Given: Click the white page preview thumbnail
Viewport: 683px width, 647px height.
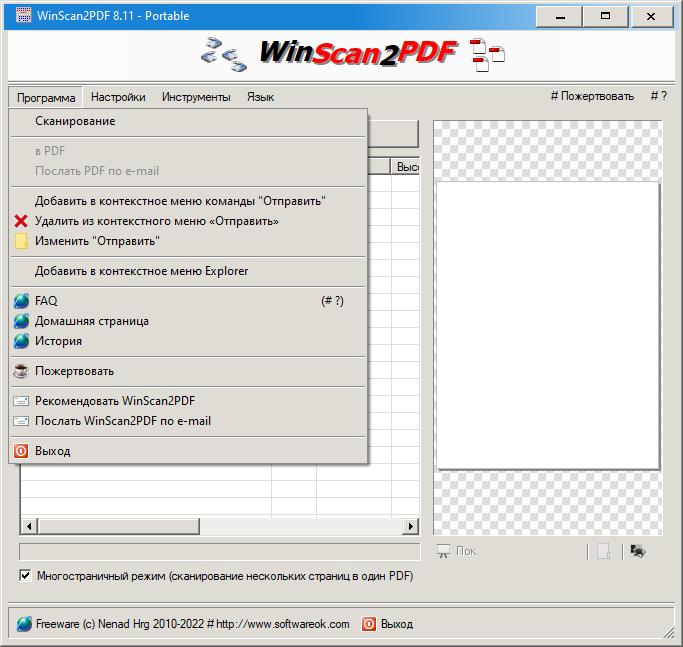Looking at the screenshot, I should pos(548,326).
